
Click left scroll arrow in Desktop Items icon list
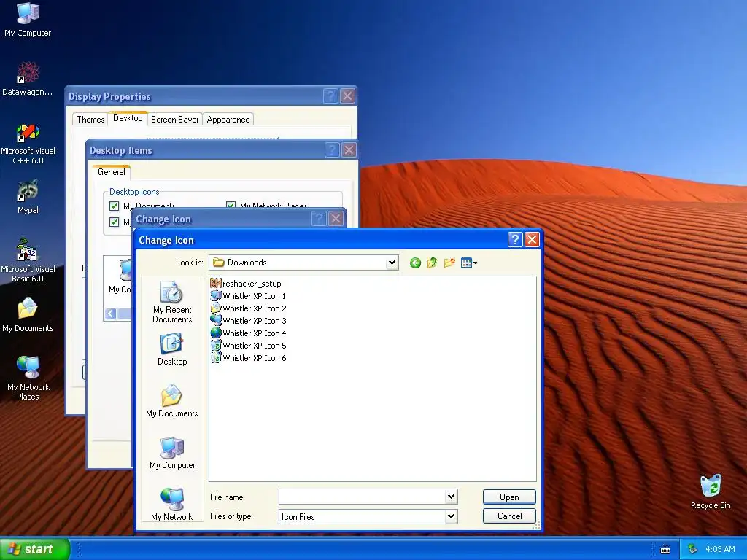111,314
